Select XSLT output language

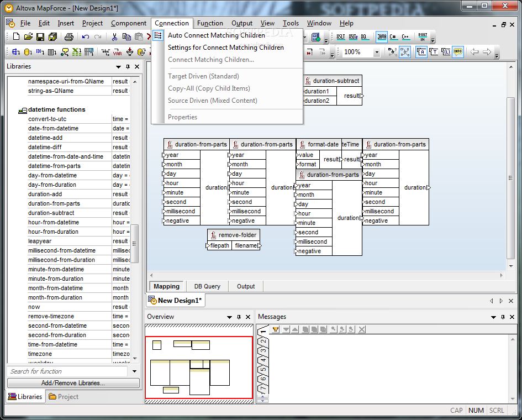pos(341,36)
